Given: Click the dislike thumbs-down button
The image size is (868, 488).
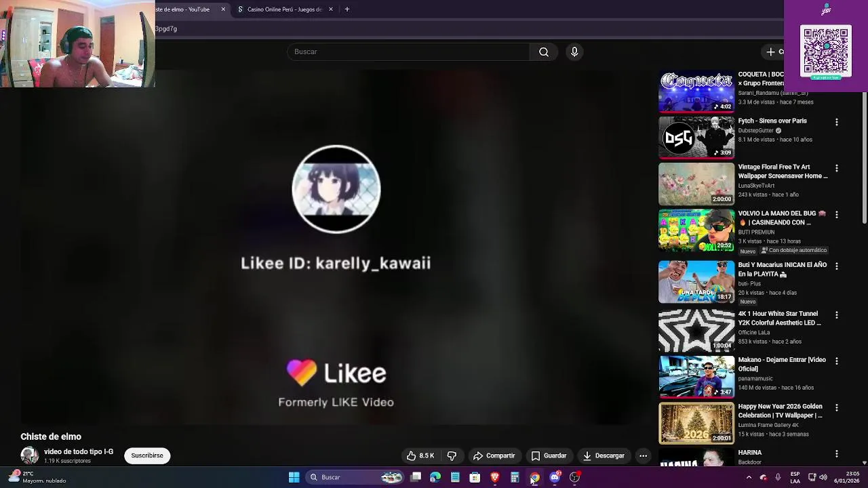Looking at the screenshot, I should (x=452, y=456).
